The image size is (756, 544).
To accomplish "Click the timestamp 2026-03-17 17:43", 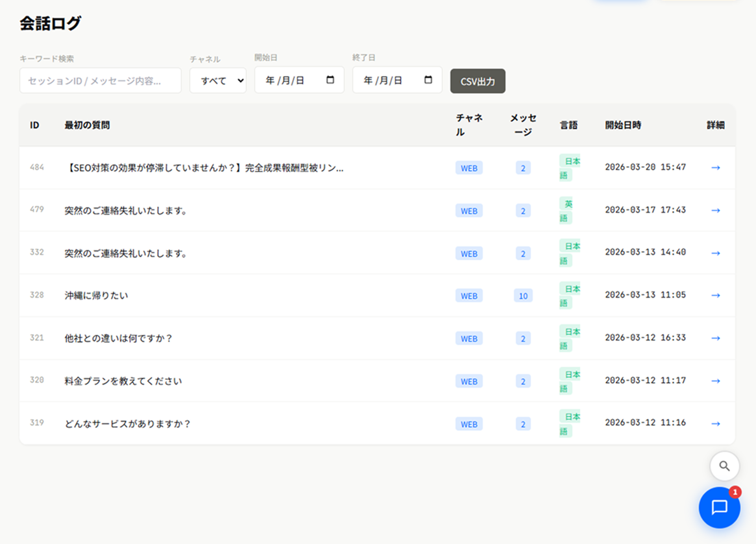I will [x=645, y=209].
